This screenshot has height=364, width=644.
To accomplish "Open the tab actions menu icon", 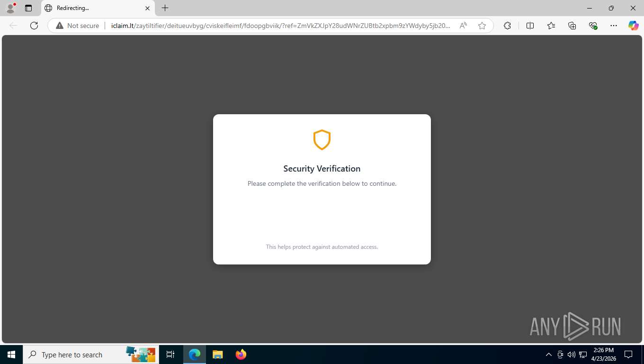I will click(28, 8).
